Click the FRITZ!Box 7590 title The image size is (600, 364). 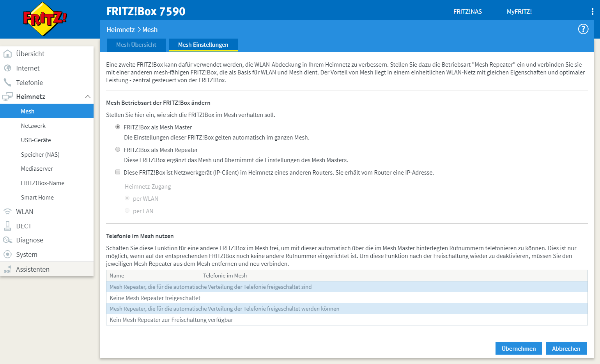coord(146,11)
